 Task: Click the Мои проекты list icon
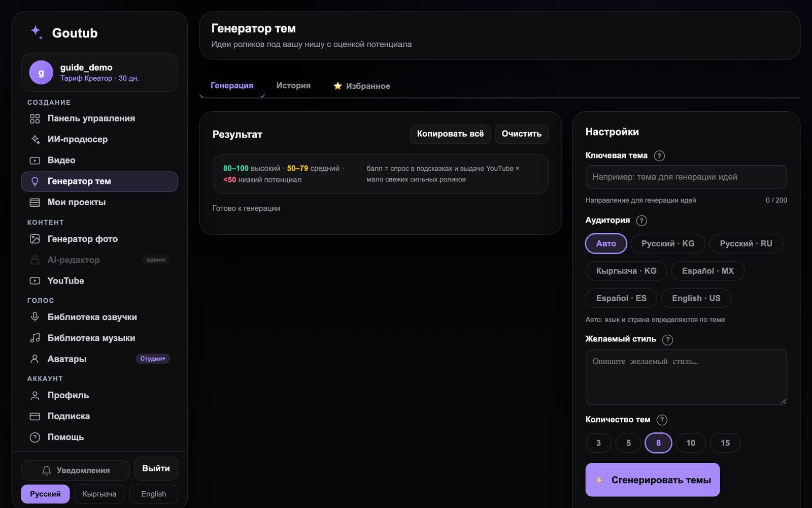35,203
